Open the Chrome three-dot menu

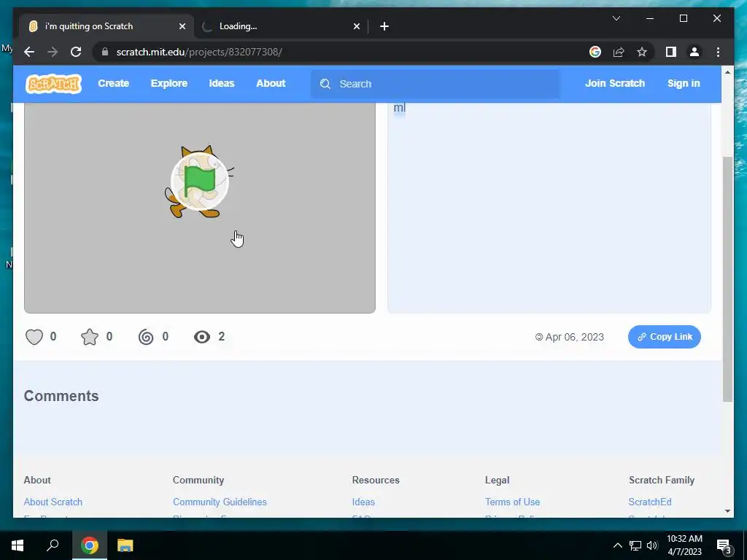pos(718,52)
